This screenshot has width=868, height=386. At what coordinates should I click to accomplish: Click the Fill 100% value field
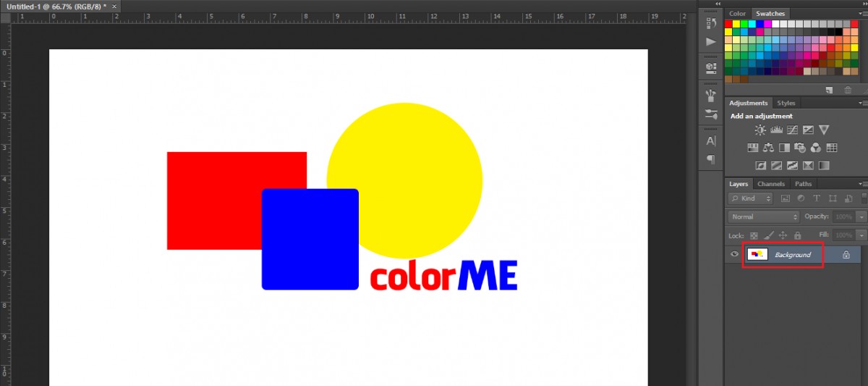click(843, 235)
